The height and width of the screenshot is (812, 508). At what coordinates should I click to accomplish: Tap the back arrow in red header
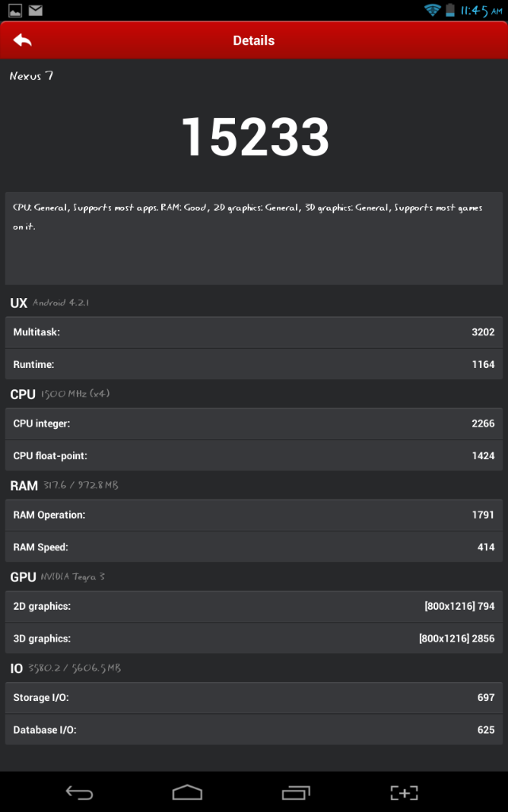[22, 40]
